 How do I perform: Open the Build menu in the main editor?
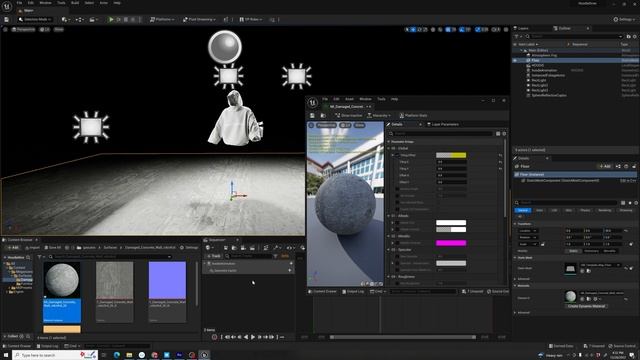pos(75,3)
